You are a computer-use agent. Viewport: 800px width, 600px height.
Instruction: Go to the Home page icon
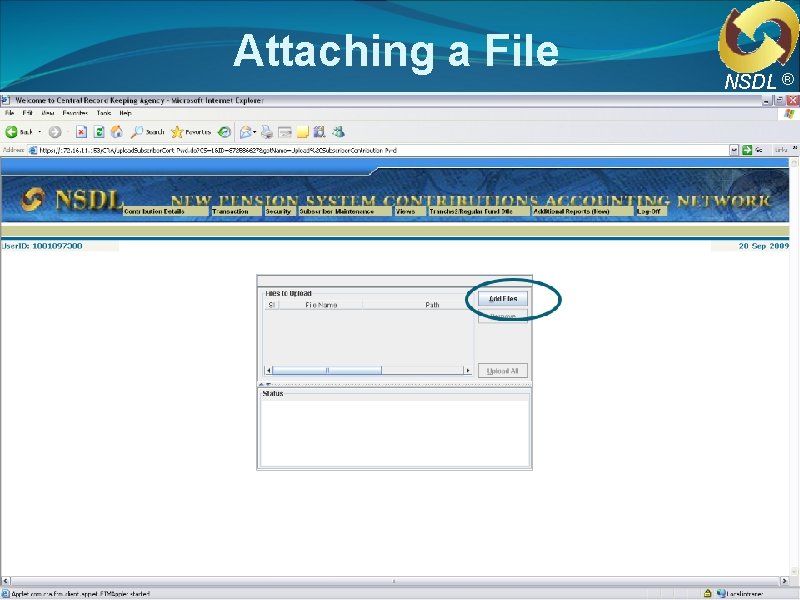117,132
